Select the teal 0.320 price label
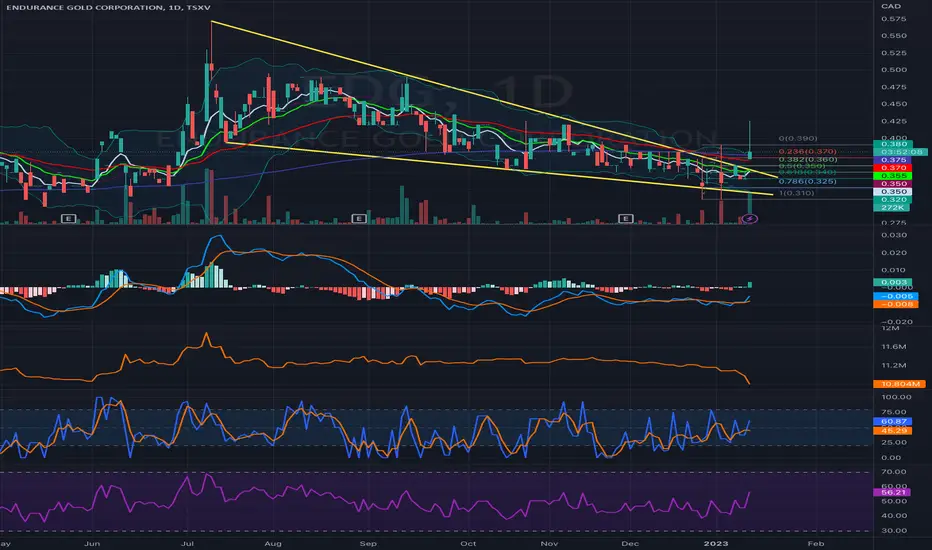This screenshot has height=550, width=932. click(893, 200)
